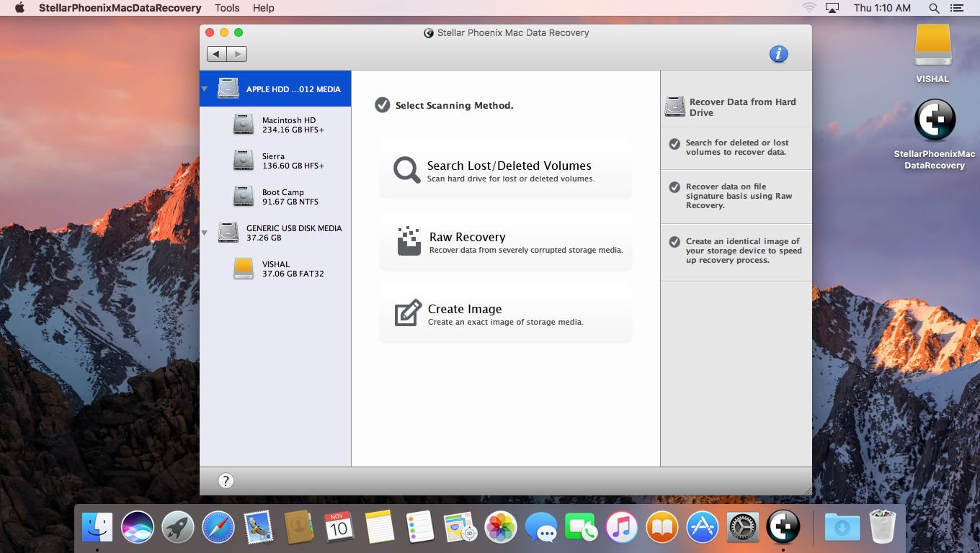Screen dimensions: 980x553
Task: Click the Search Lost/Deleted Volumes magnifier icon
Action: 406,170
